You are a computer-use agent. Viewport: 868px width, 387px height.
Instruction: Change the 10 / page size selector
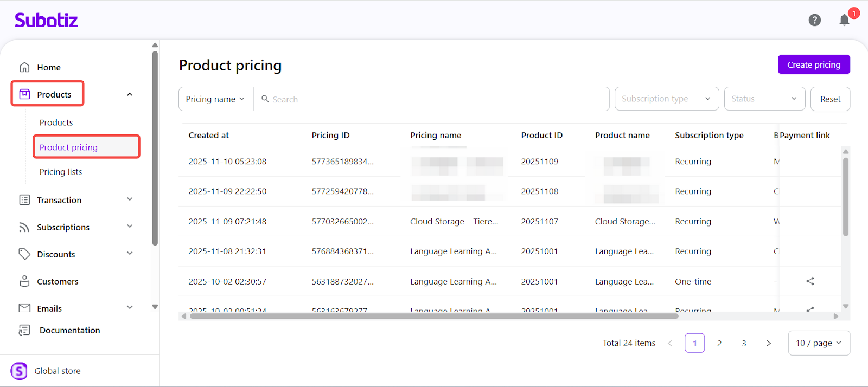click(818, 343)
